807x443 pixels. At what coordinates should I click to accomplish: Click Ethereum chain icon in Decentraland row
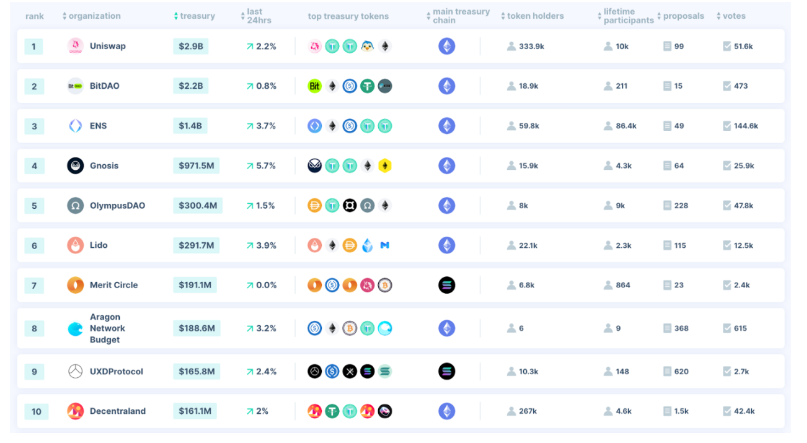(447, 411)
